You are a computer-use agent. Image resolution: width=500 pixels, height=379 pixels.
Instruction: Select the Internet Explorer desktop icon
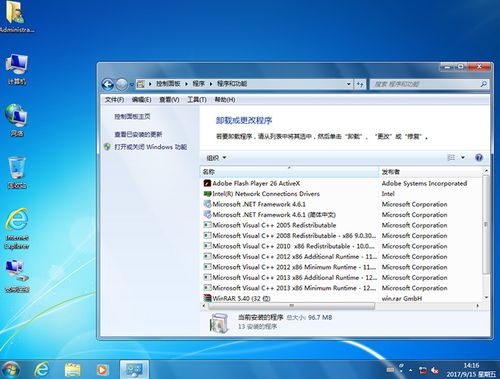pyautogui.click(x=17, y=229)
